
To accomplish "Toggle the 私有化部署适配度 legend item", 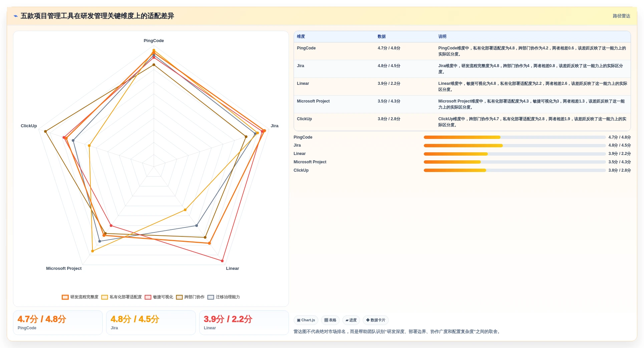I will pyautogui.click(x=121, y=297).
